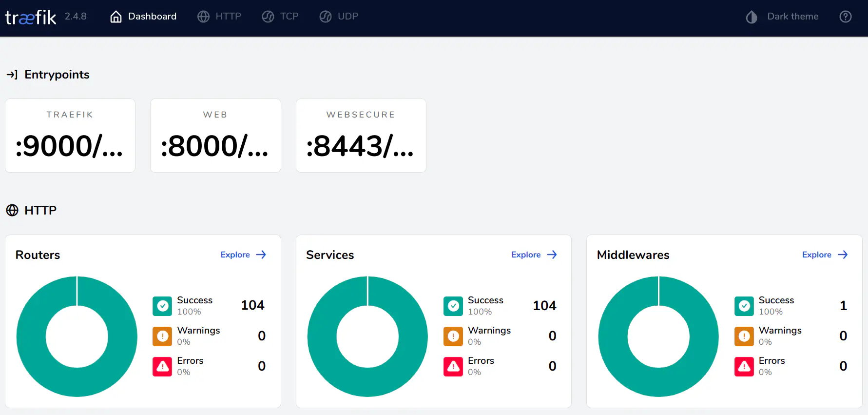Click Routers Warnings exclamation icon

pos(162,336)
